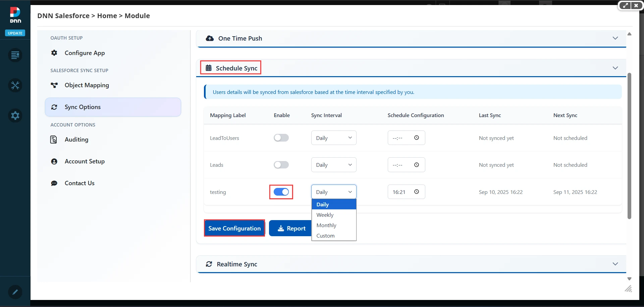
Task: Click the time field for LeadToUsers
Action: point(406,138)
